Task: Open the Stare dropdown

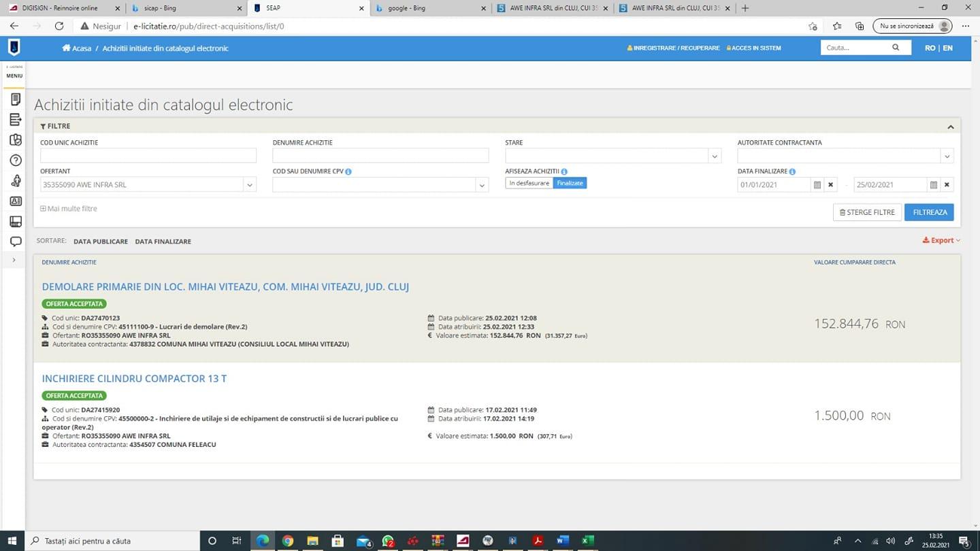Action: (714, 156)
